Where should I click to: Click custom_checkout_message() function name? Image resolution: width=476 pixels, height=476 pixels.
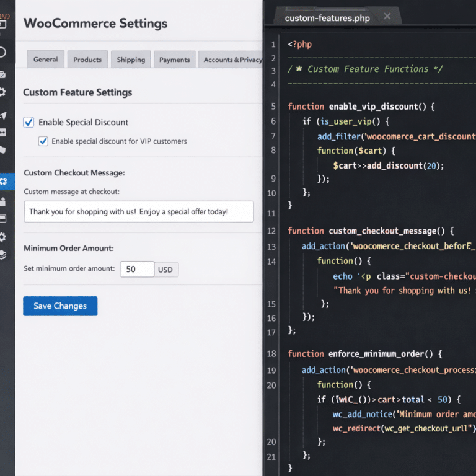point(387,231)
